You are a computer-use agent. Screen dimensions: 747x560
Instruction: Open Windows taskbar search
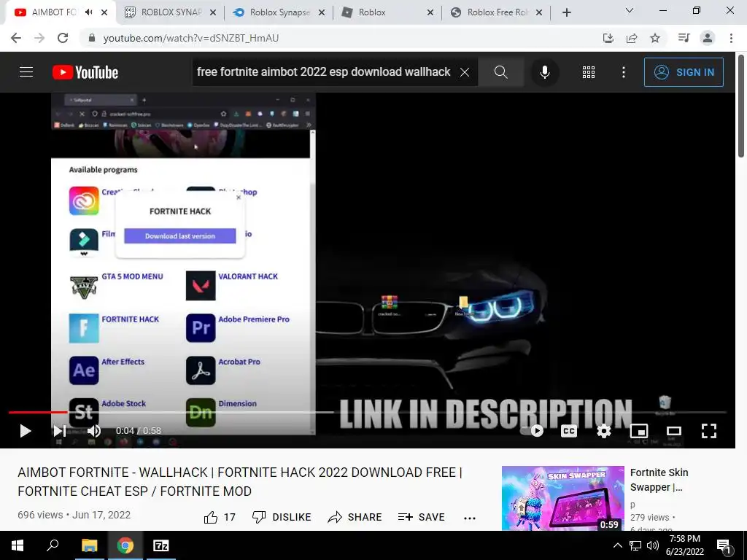tap(53, 545)
